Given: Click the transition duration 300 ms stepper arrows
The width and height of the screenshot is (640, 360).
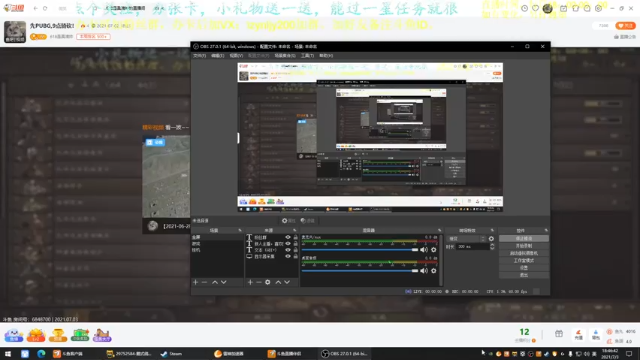Looking at the screenshot, I should (x=492, y=247).
